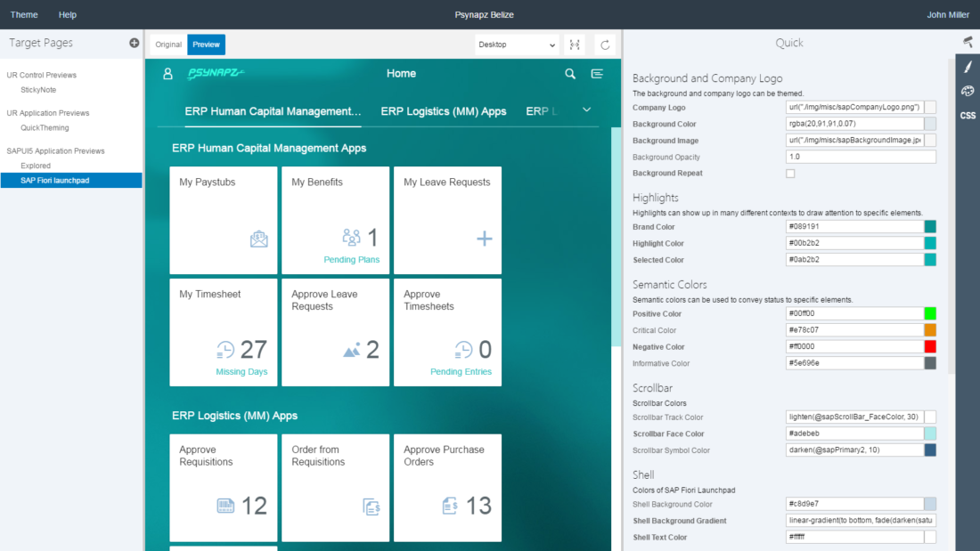980x551 pixels.
Task: Open the My Paystubs tile
Action: (223, 220)
